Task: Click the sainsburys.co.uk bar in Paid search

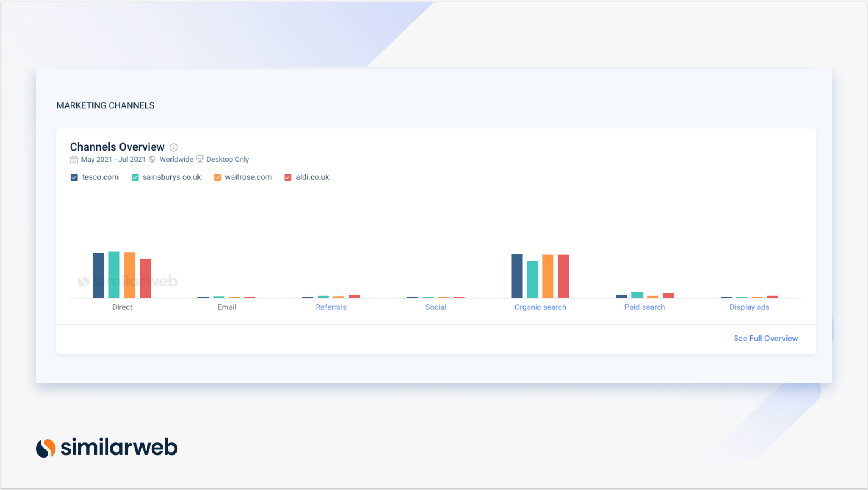Action: [637, 295]
